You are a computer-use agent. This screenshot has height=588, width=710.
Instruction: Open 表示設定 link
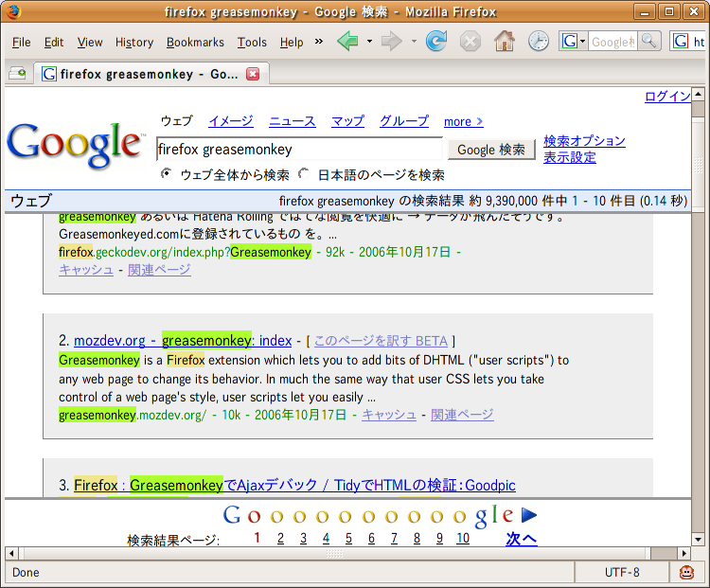pyautogui.click(x=570, y=157)
